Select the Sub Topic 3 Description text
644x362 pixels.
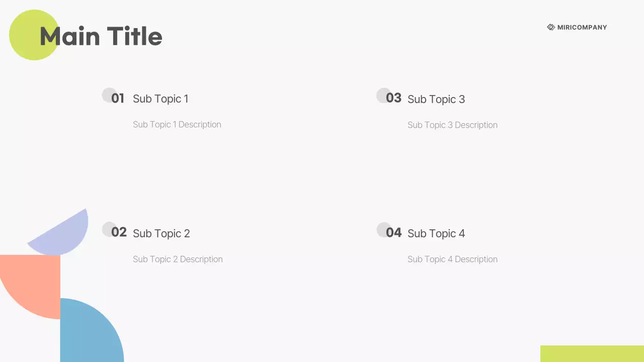452,125
